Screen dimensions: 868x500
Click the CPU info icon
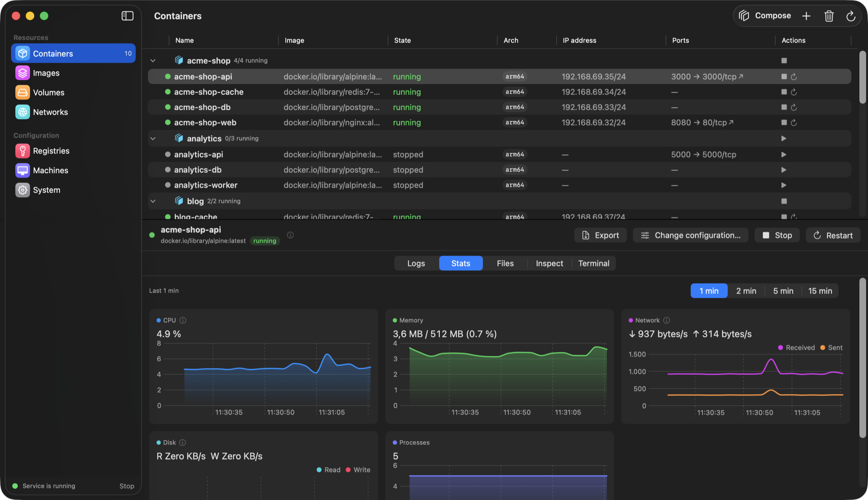183,321
